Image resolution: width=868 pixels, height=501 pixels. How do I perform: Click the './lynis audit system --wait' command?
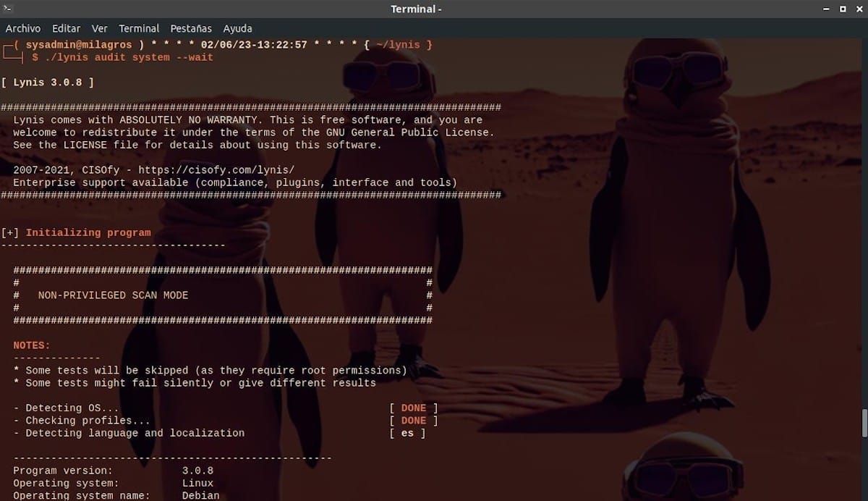[129, 57]
